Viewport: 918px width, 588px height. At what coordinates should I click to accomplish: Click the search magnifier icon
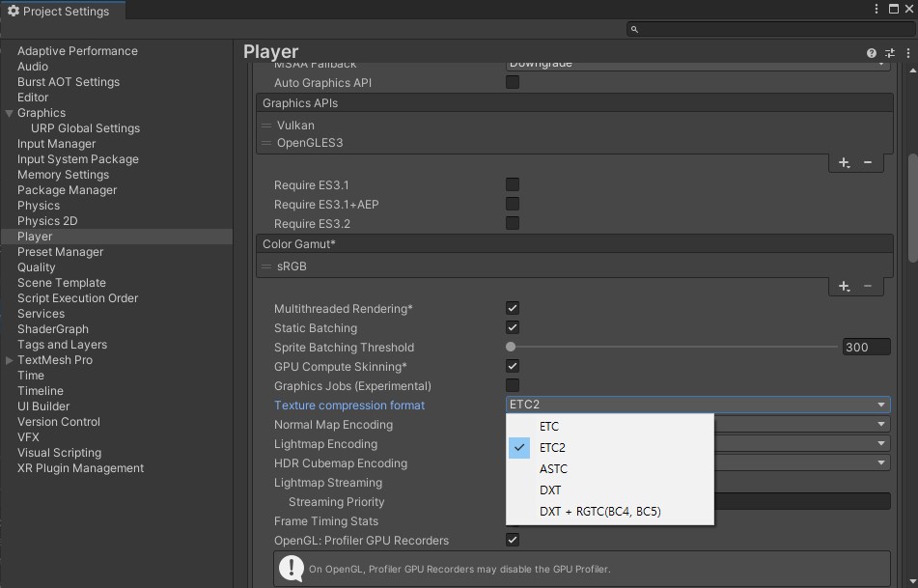point(634,29)
